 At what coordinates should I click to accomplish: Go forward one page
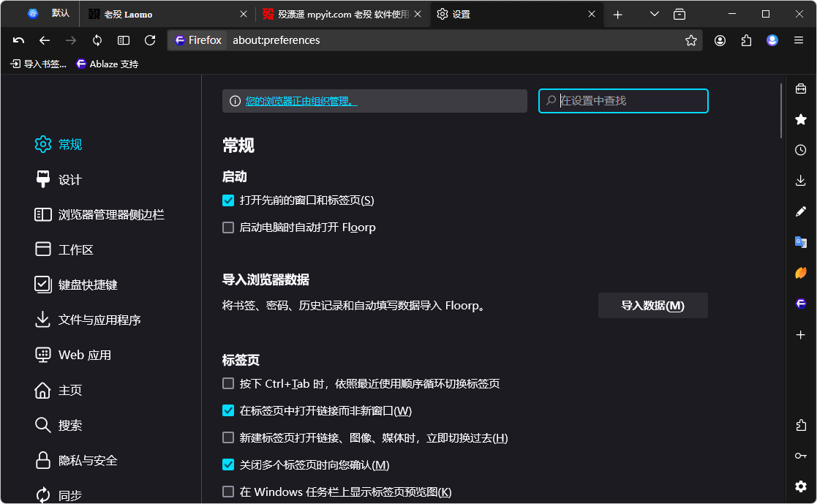71,40
